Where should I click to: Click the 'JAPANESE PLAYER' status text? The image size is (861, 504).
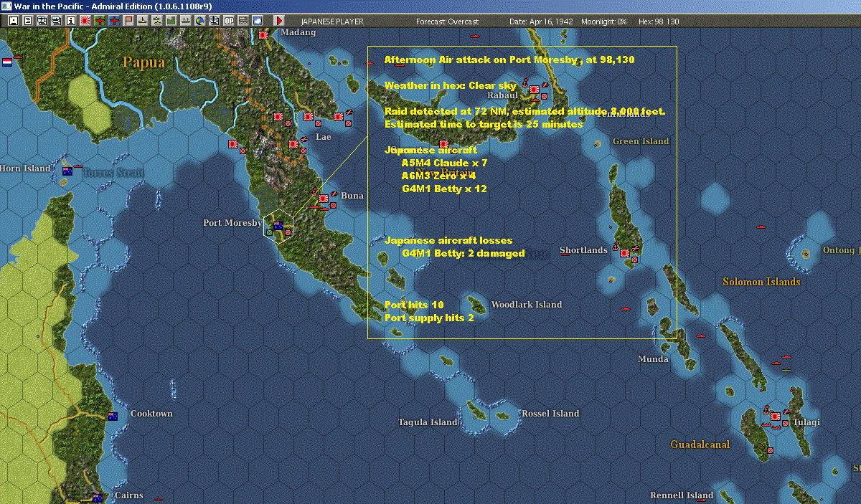click(x=332, y=22)
